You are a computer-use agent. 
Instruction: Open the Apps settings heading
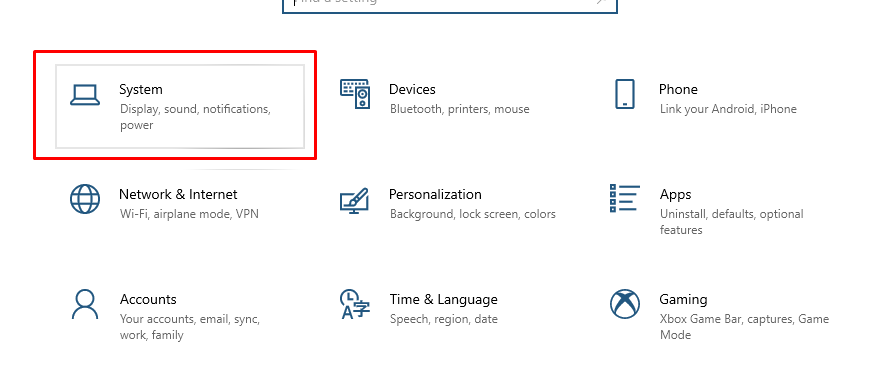(x=675, y=195)
